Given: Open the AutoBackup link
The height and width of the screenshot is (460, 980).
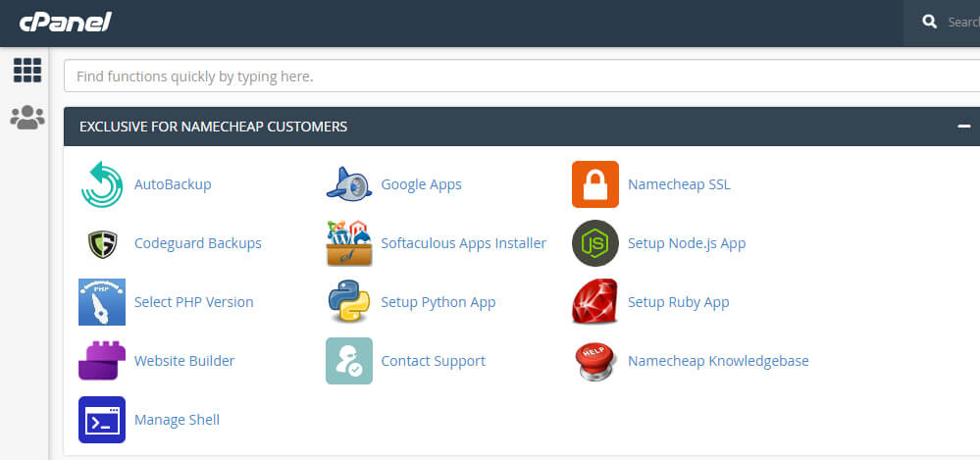Looking at the screenshot, I should [173, 184].
